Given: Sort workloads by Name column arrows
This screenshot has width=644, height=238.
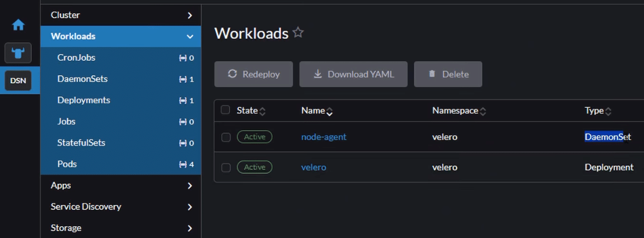Looking at the screenshot, I should point(330,111).
